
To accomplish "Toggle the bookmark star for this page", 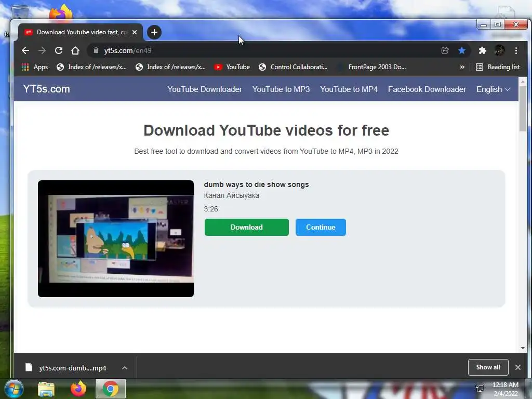I will coord(462,50).
